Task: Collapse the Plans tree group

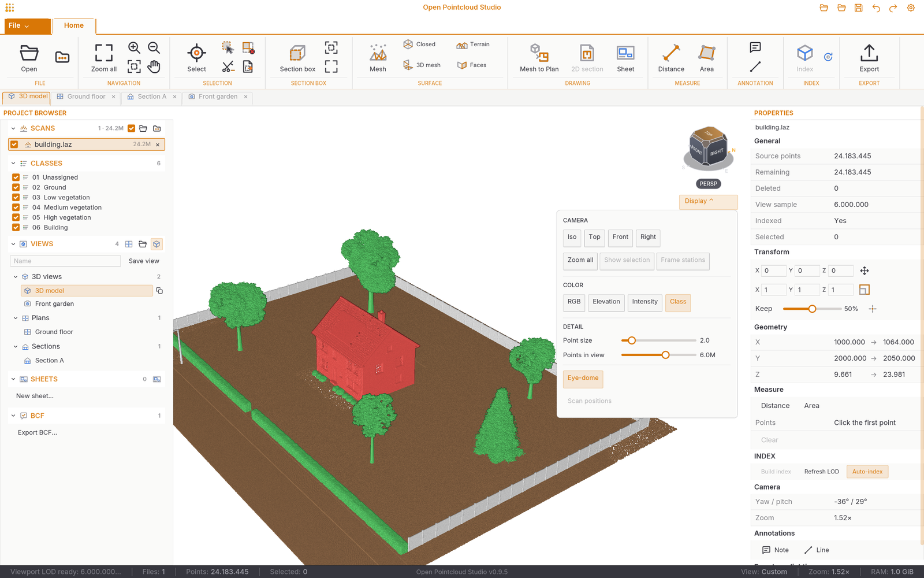Action: pos(16,318)
